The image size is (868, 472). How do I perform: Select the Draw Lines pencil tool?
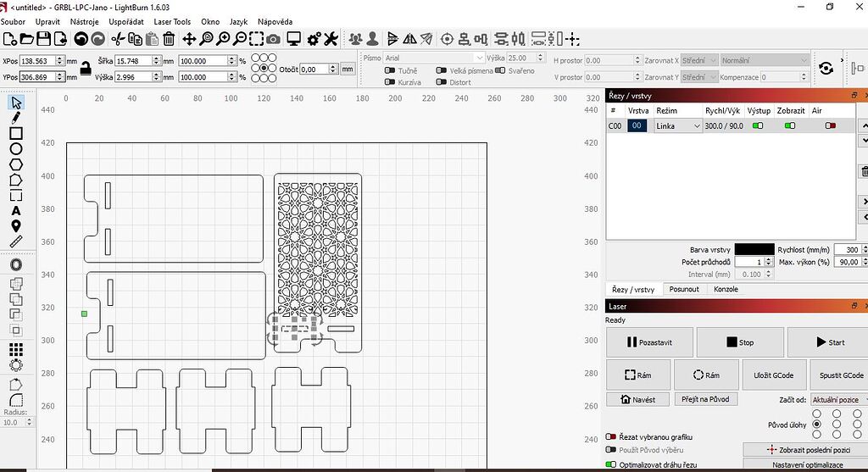coord(16,118)
